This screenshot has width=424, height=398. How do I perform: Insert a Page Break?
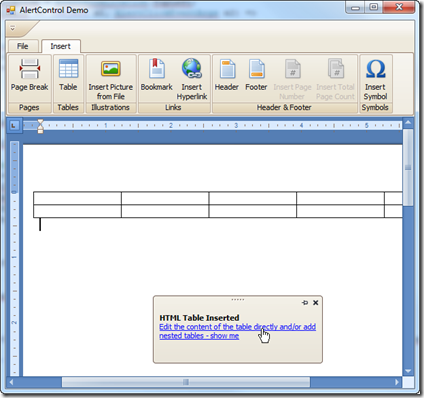(x=30, y=79)
